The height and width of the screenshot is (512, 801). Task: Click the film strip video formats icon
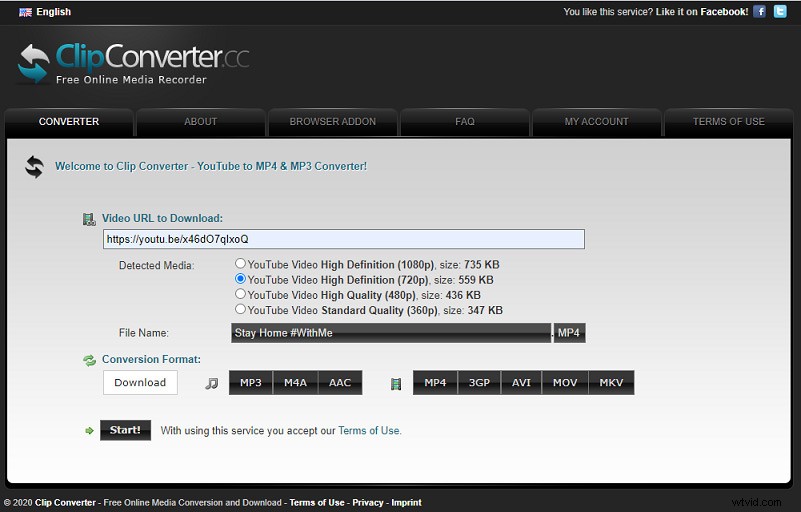(x=396, y=384)
